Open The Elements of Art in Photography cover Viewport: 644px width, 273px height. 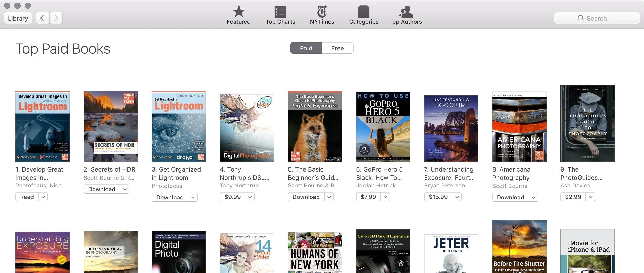(x=111, y=252)
